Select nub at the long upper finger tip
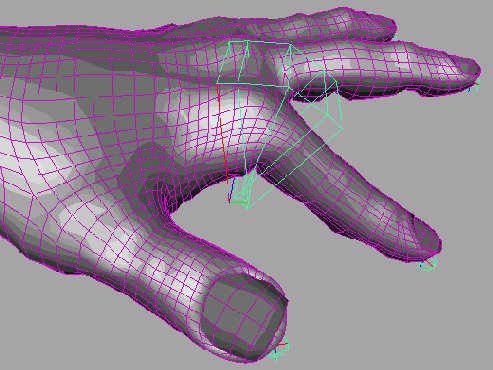Image resolution: width=493 pixels, height=370 pixels. click(x=474, y=85)
